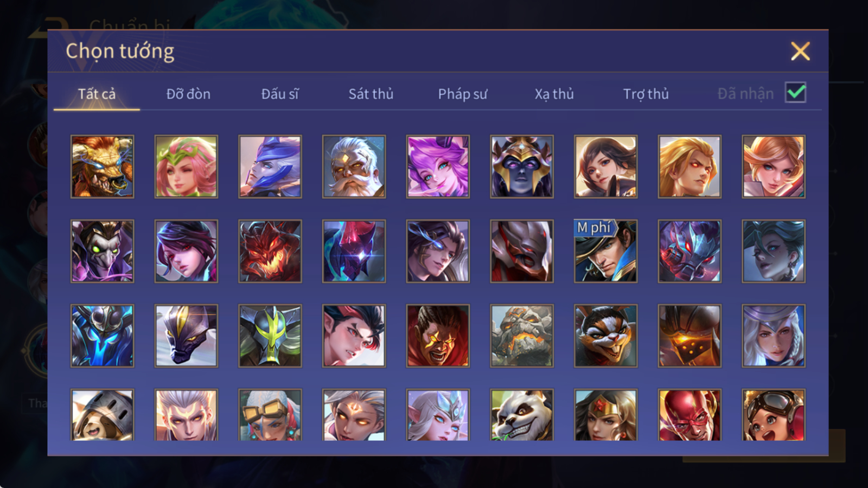
Task: Pick the white-bearded old man hero
Action: point(354,166)
